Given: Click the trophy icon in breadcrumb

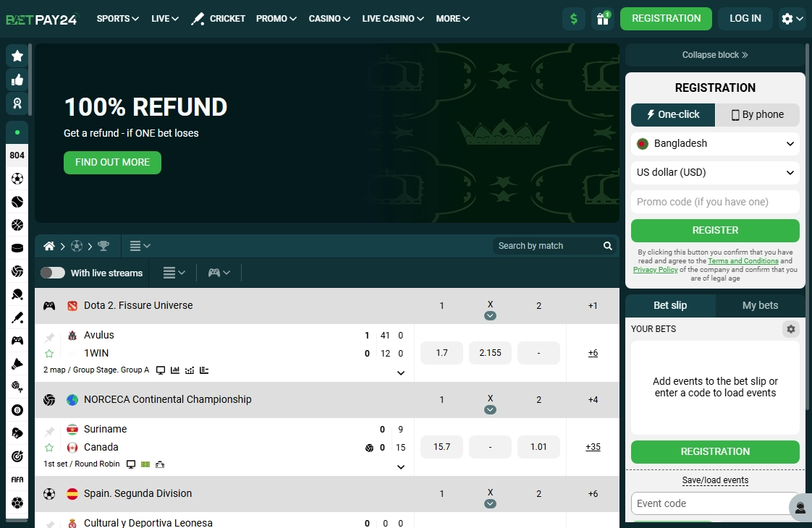Looking at the screenshot, I should [103, 246].
